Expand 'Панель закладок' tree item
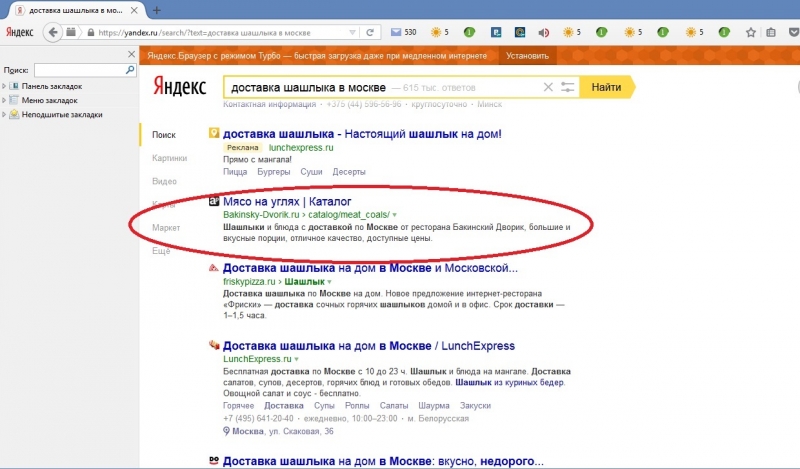 [x=4, y=86]
